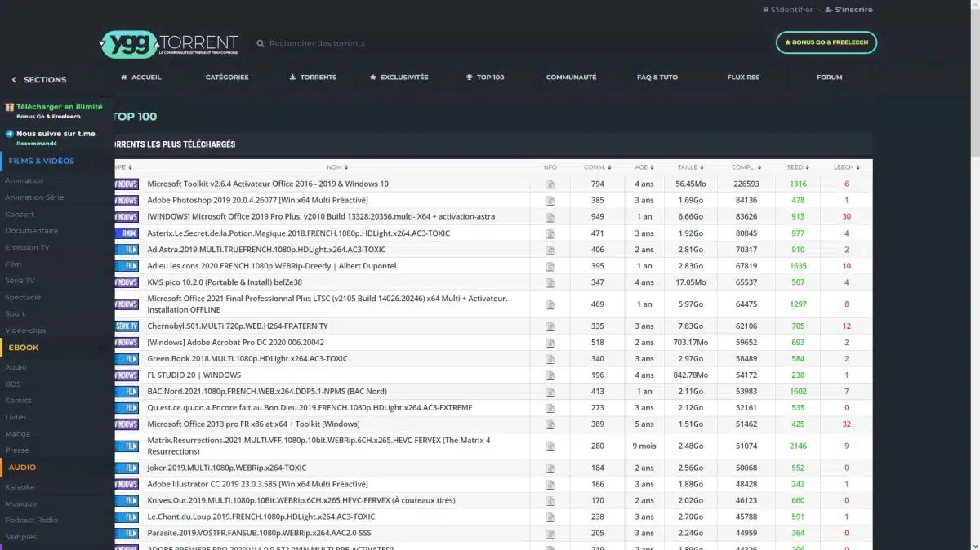
Task: Open the FAQ & TUTO menu
Action: coord(657,78)
